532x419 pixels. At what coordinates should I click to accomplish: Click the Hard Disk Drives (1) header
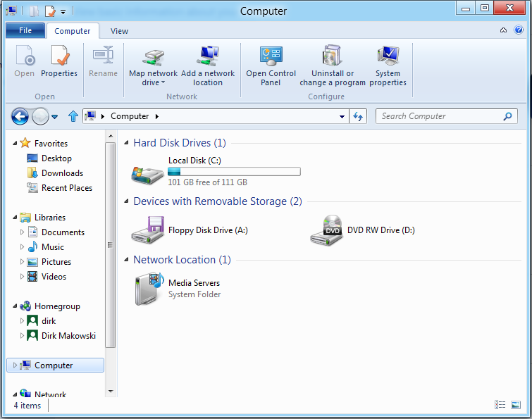pos(180,143)
